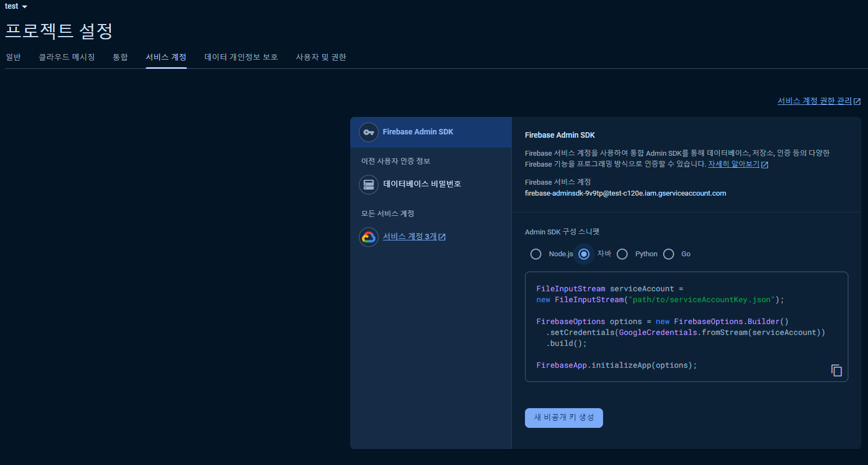The image size is (868, 465).
Task: Switch to the 일반 tab
Action: coord(13,57)
